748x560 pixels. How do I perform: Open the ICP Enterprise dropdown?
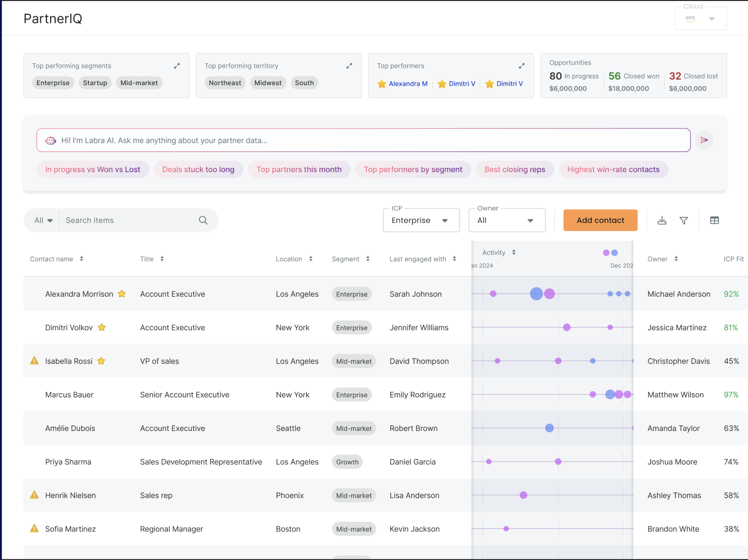(421, 220)
